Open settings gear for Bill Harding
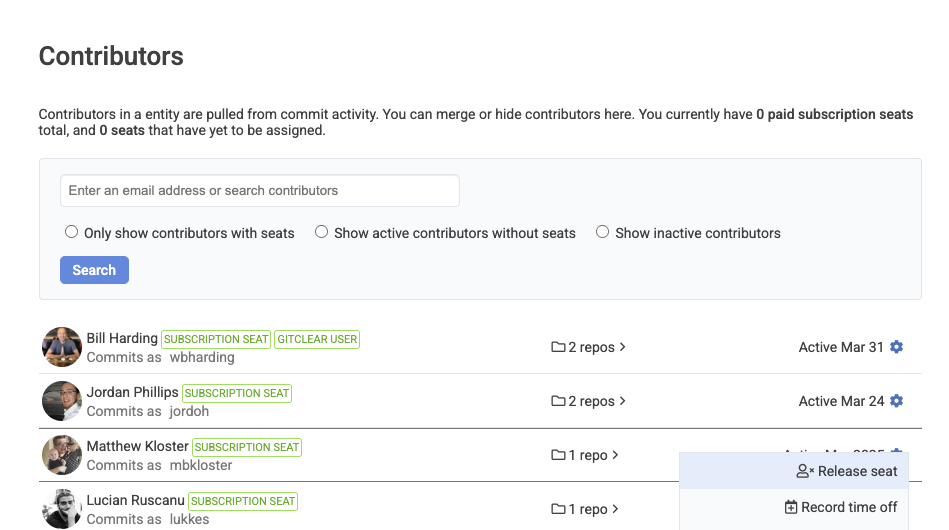The height and width of the screenshot is (530, 949). point(896,347)
